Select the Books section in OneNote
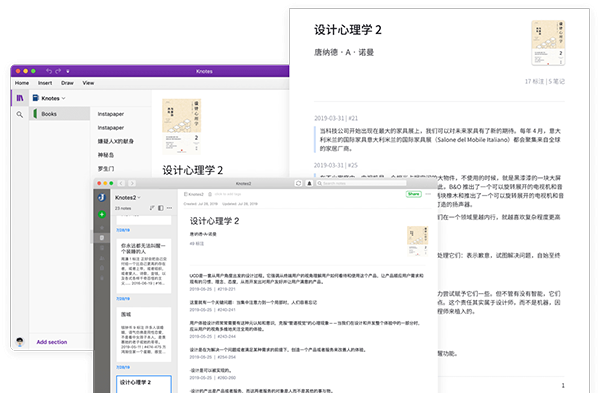The height and width of the screenshot is (393, 600). point(60,114)
